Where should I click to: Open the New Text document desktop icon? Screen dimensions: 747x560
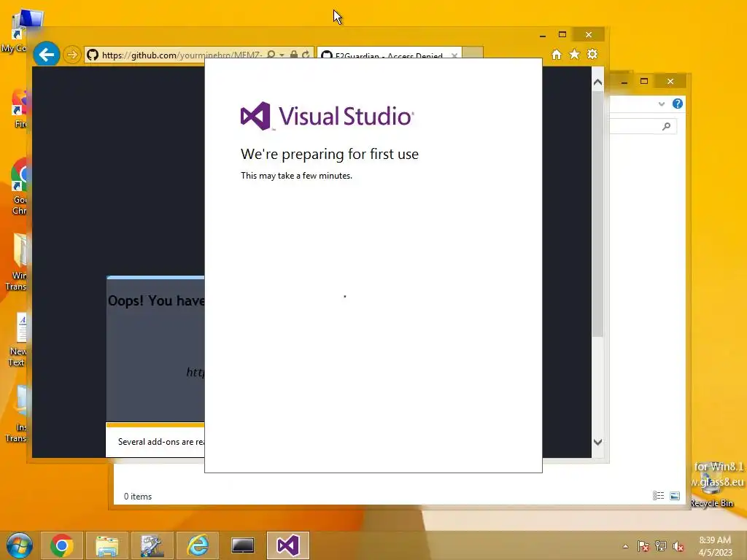pyautogui.click(x=18, y=339)
